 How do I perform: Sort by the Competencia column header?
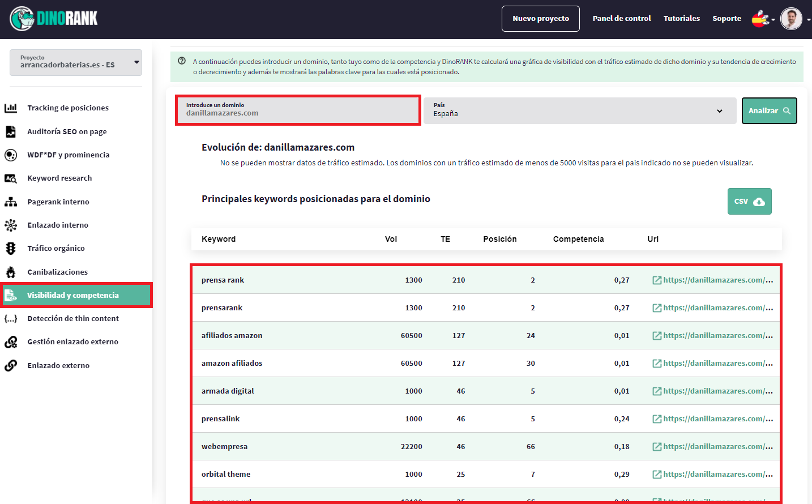[x=579, y=239]
